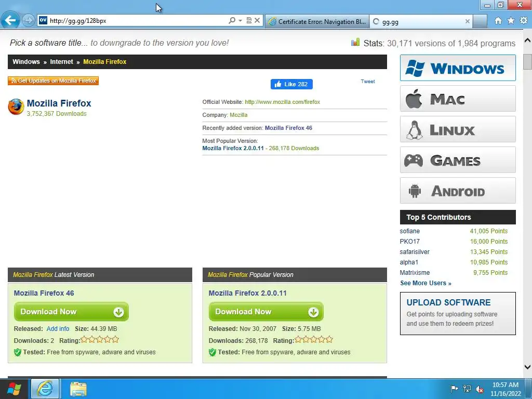The image size is (532, 399).
Task: Open the Company Mozilla link
Action: [238, 115]
